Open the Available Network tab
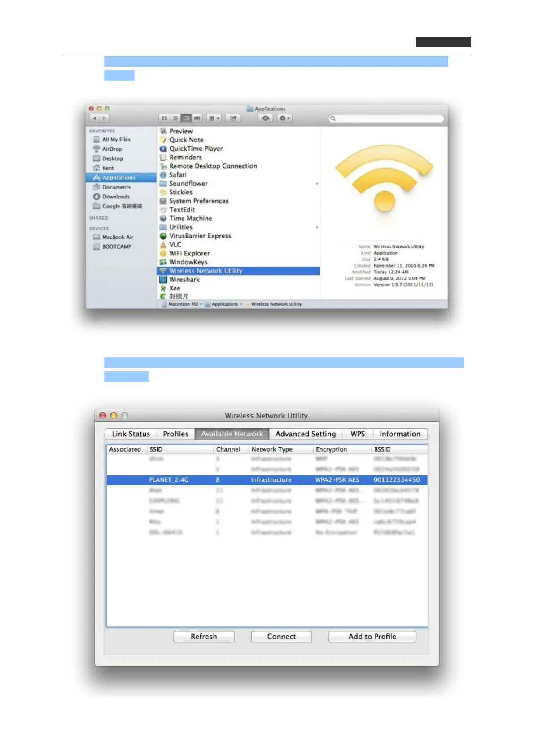 [232, 434]
